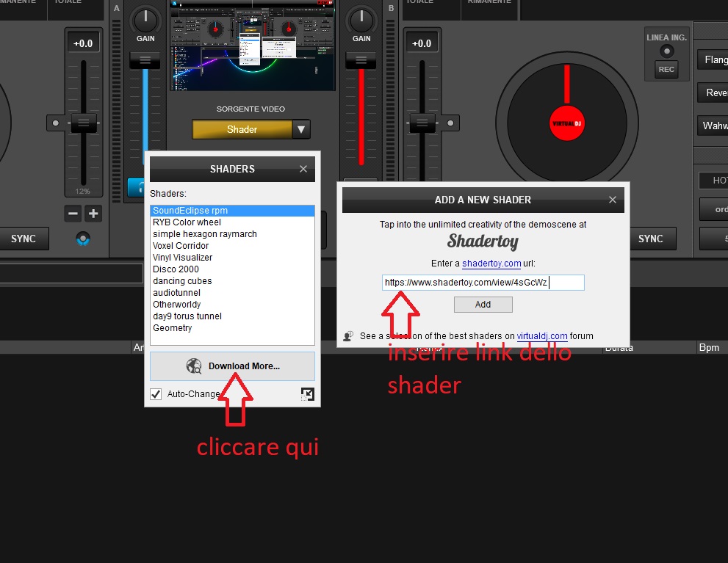Click the Add button in new shader dialog
The height and width of the screenshot is (563, 728).
click(x=483, y=305)
